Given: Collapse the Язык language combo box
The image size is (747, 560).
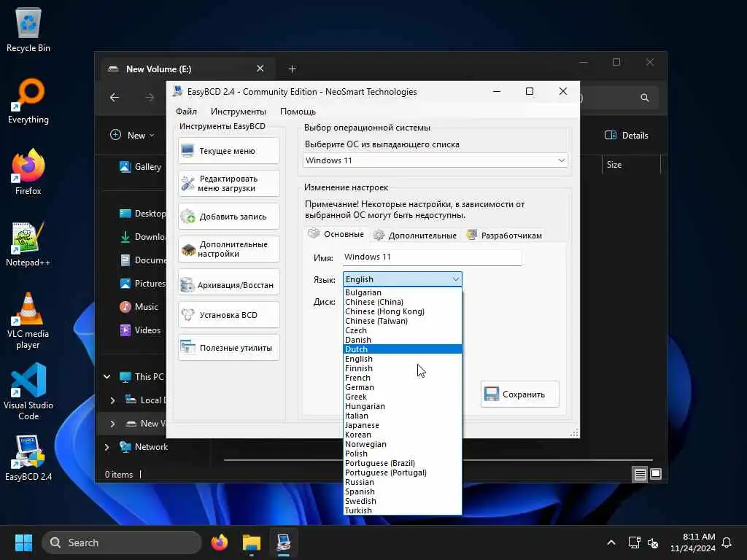Looking at the screenshot, I should 455,279.
